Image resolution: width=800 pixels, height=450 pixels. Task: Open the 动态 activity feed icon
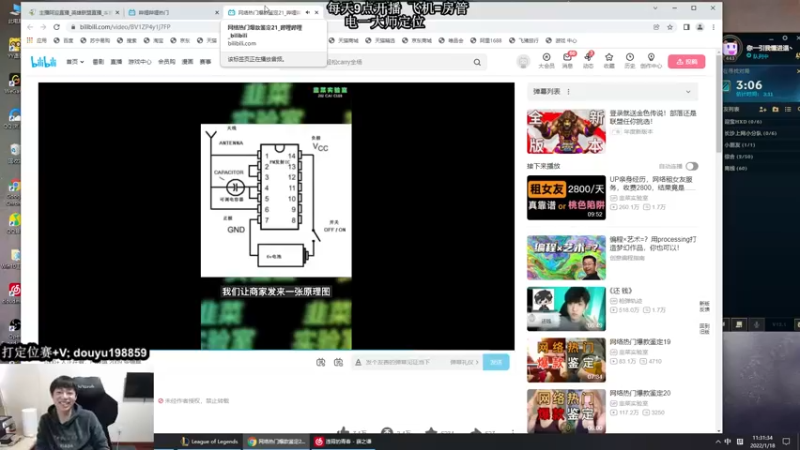588,60
